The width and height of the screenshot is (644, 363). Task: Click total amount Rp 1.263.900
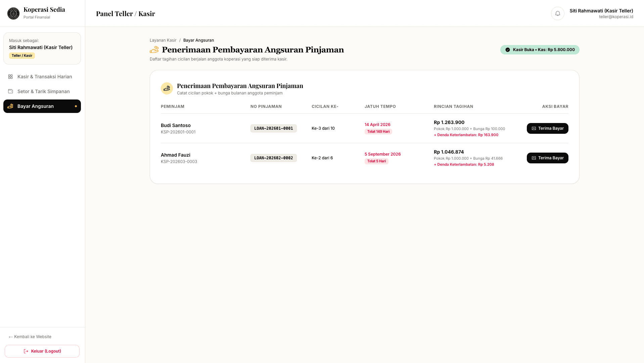pyautogui.click(x=449, y=122)
